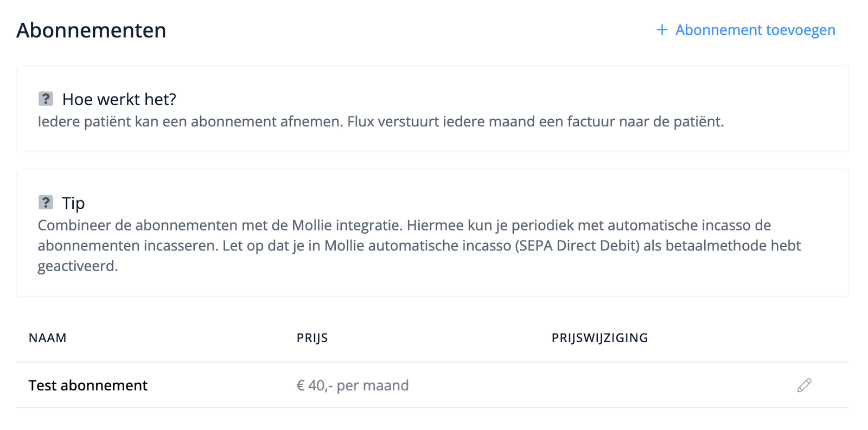Click the question mark icon beside 'Hoe werkt het?'
Image resolution: width=868 pixels, height=430 pixels.
click(x=46, y=98)
